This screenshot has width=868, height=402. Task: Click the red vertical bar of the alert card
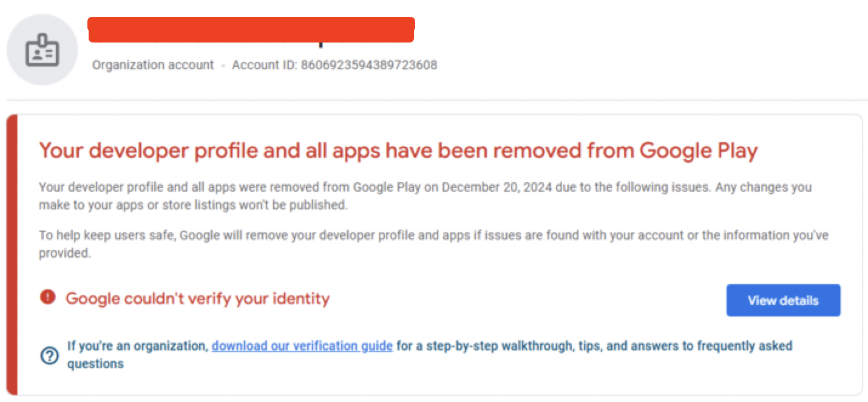tap(12, 255)
